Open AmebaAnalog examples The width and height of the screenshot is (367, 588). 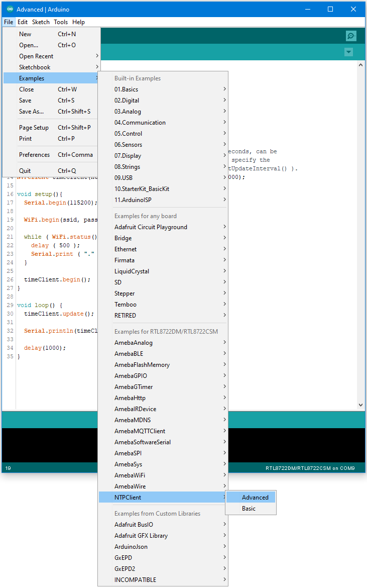pos(163,343)
